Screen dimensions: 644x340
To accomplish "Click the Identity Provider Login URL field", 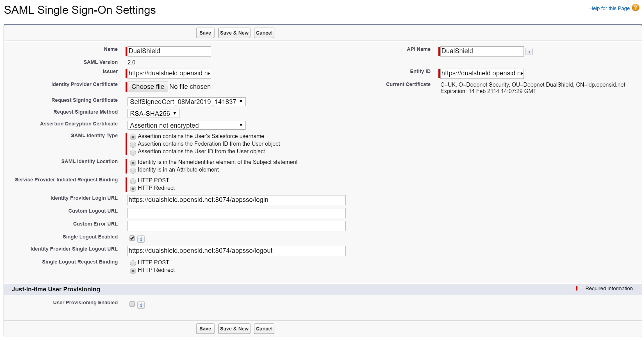I will click(x=236, y=200).
